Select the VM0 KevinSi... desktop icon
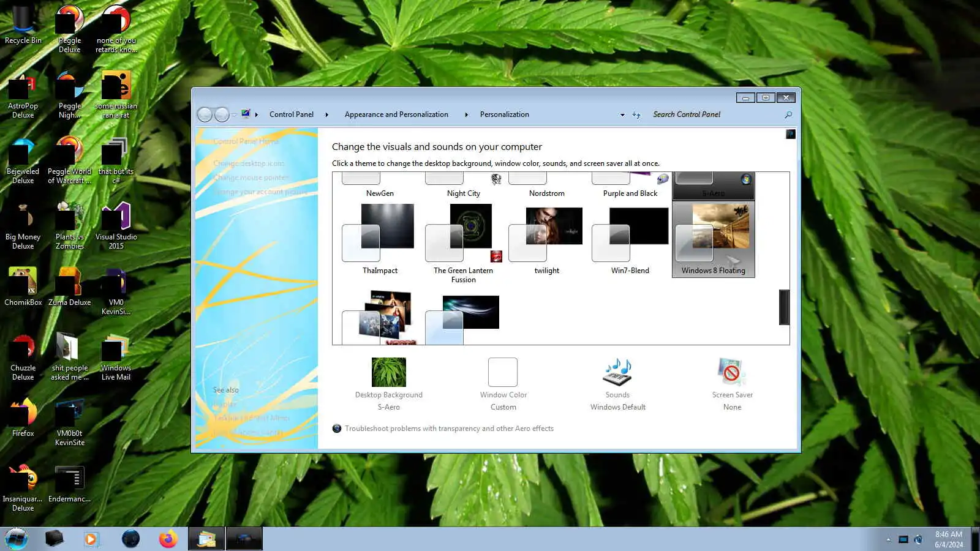The height and width of the screenshot is (551, 980). [x=116, y=291]
